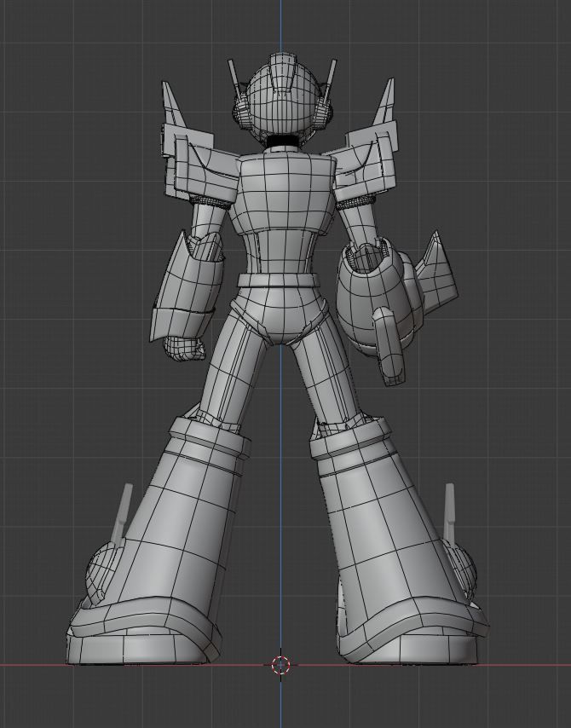The image size is (571, 728).
Task: Click the 3D cursor at the world origin
Action: point(280,664)
